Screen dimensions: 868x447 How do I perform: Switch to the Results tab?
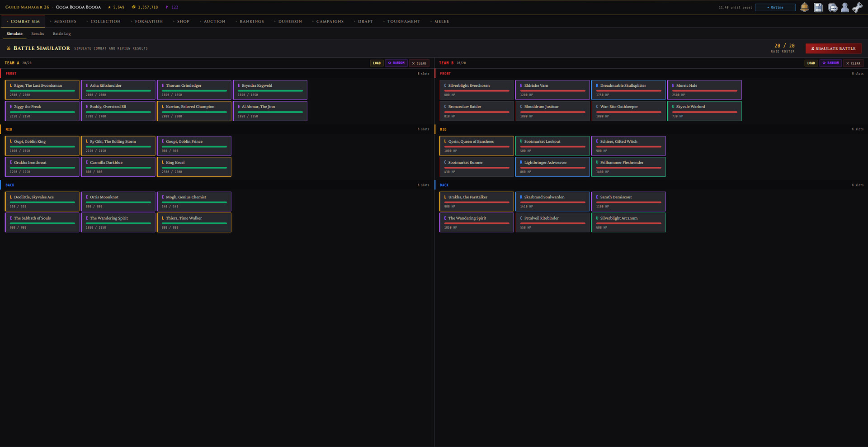click(x=38, y=33)
